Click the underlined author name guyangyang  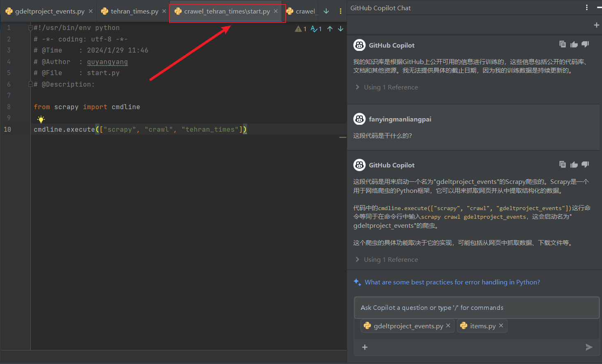coord(108,62)
